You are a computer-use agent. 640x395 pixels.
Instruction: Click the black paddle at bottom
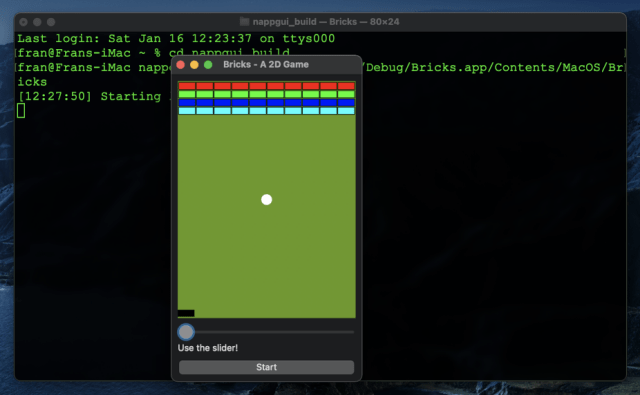click(186, 313)
